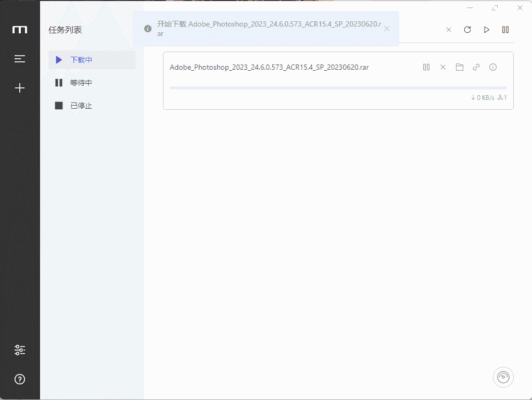Select the 已停止 tab
Screen dimensions: 532x400
pos(92,106)
